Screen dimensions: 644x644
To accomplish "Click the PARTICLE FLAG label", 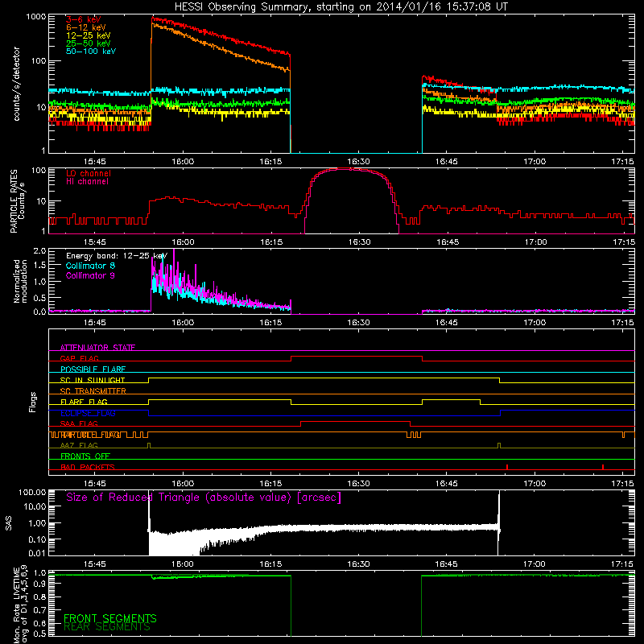I will click(90, 435).
